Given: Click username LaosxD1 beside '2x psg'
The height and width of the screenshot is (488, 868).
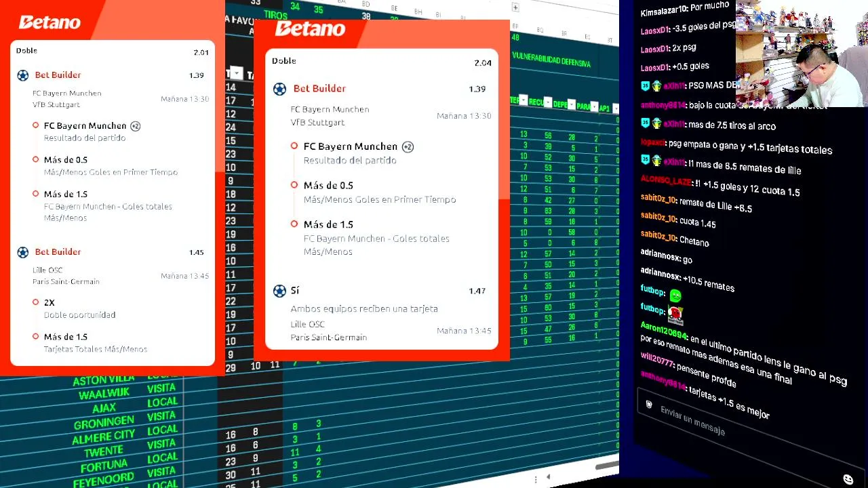Looking at the screenshot, I should coord(654,49).
